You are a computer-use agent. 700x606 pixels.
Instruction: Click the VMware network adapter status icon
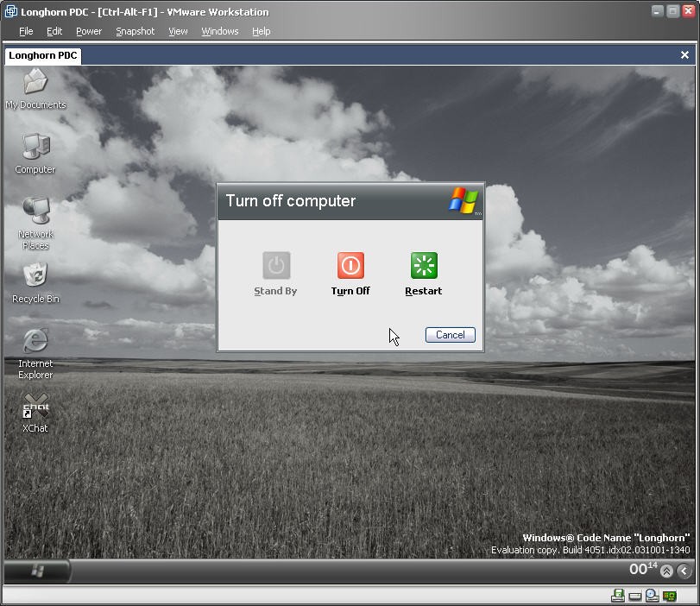pos(670,596)
